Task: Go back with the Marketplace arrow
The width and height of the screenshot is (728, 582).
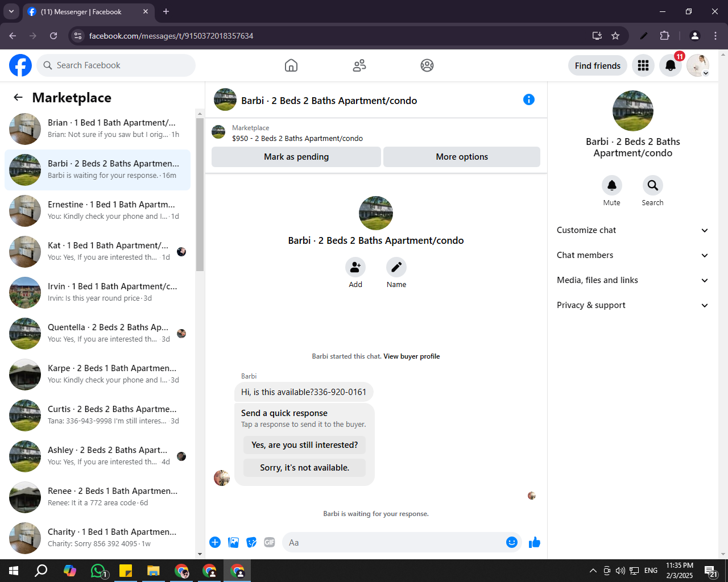Action: coord(18,97)
